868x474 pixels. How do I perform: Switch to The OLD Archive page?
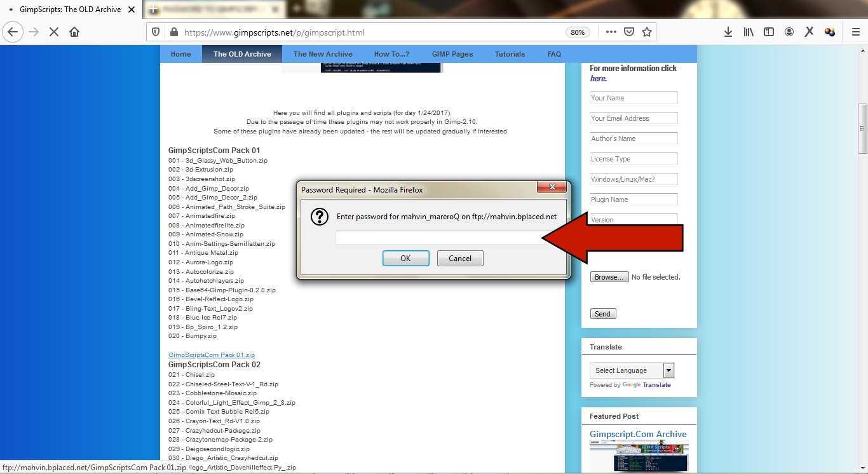click(x=242, y=54)
